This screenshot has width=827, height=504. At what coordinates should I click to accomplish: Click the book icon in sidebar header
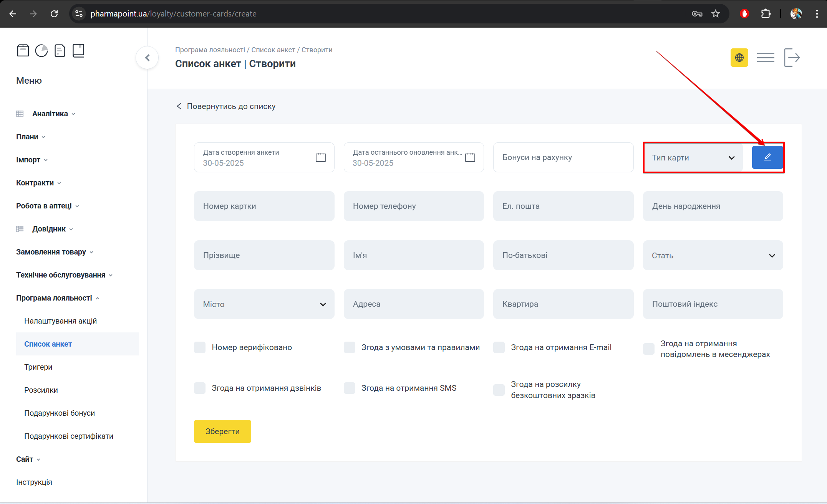(x=78, y=50)
